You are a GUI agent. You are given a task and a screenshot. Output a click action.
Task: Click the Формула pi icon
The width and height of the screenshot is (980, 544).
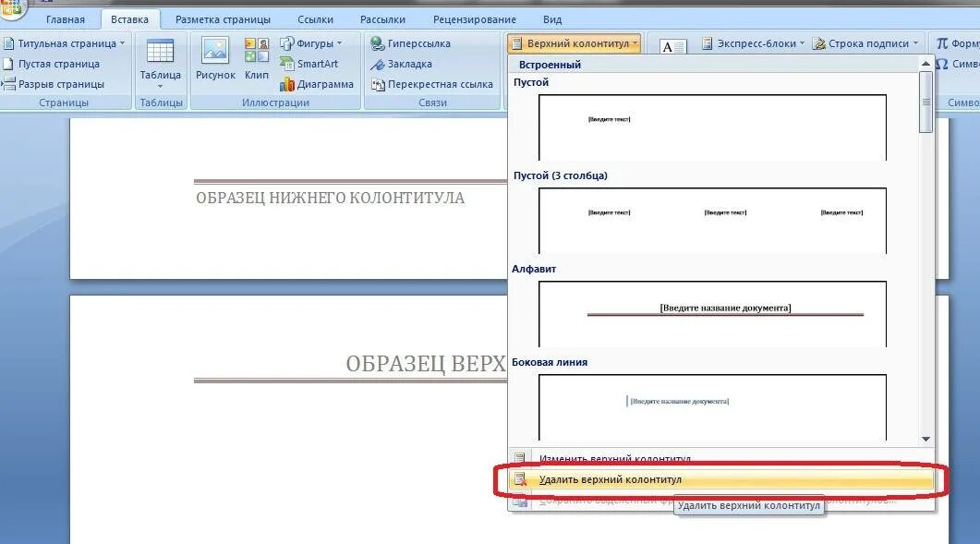click(942, 43)
